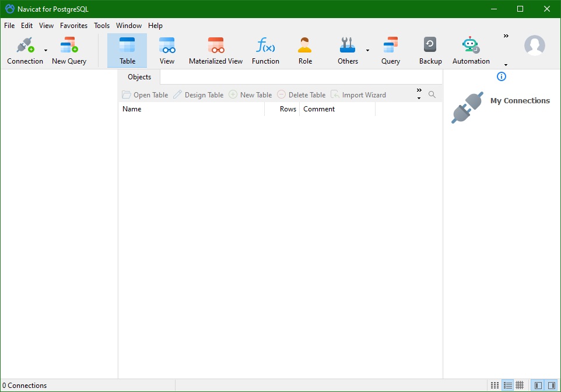
Task: Open the Tools menu
Action: click(101, 26)
